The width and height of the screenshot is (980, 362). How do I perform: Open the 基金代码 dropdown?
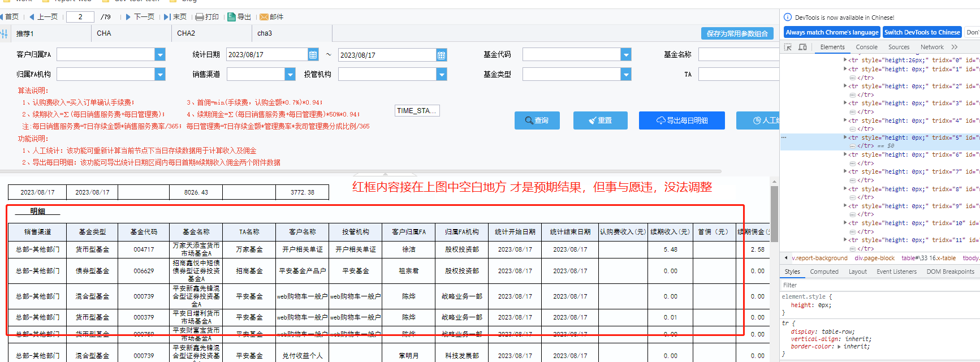tap(626, 54)
